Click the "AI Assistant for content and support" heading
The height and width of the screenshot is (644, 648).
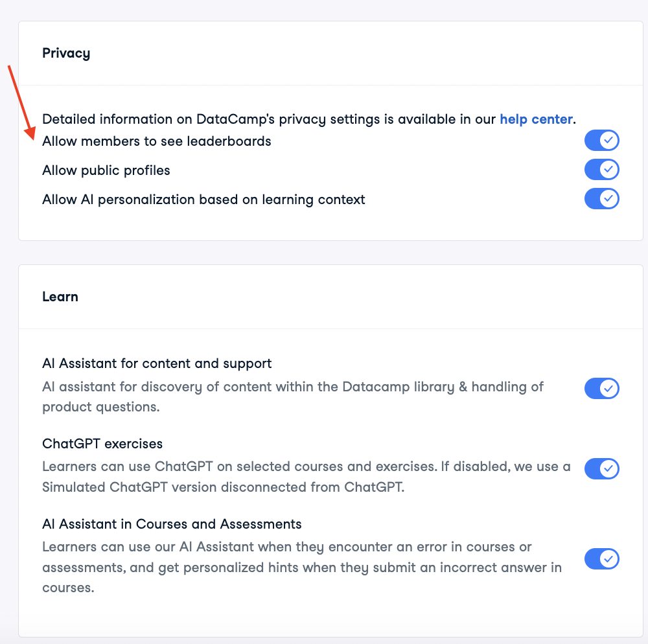pos(156,363)
